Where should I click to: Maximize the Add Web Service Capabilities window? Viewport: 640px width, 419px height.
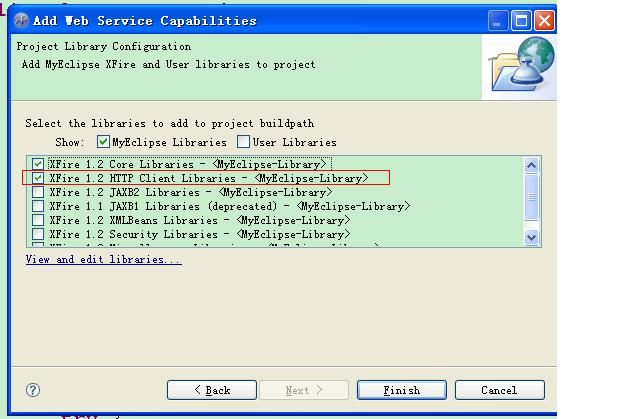click(521, 20)
